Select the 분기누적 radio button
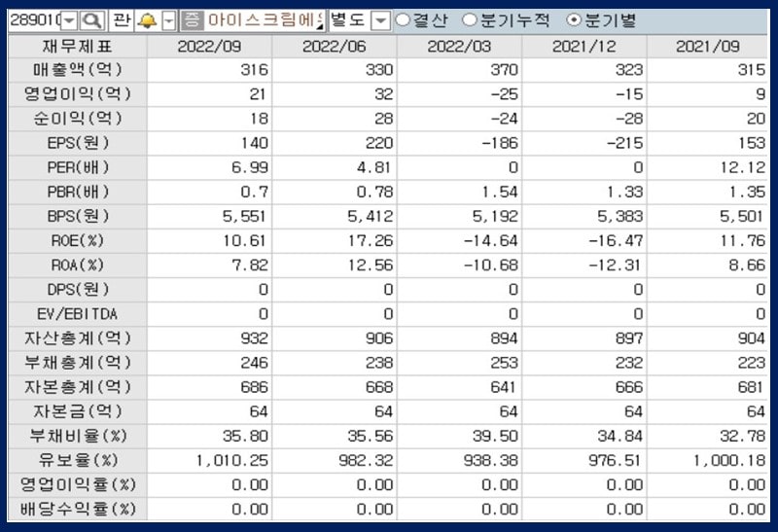Image resolution: width=778 pixels, height=532 pixels. pos(470,19)
